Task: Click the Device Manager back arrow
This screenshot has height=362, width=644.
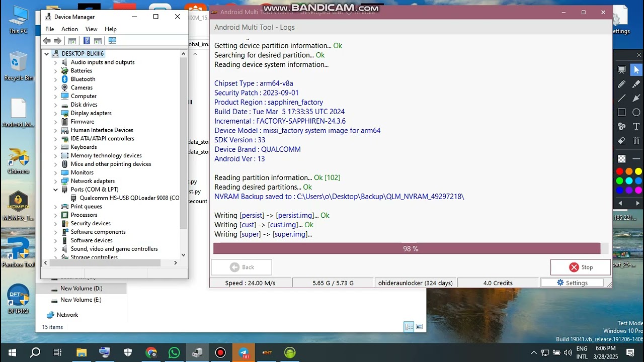Action: click(x=47, y=41)
